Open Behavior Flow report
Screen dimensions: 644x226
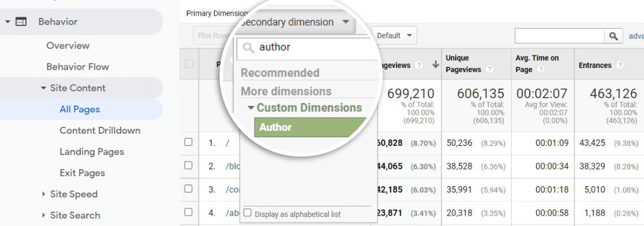(x=78, y=67)
